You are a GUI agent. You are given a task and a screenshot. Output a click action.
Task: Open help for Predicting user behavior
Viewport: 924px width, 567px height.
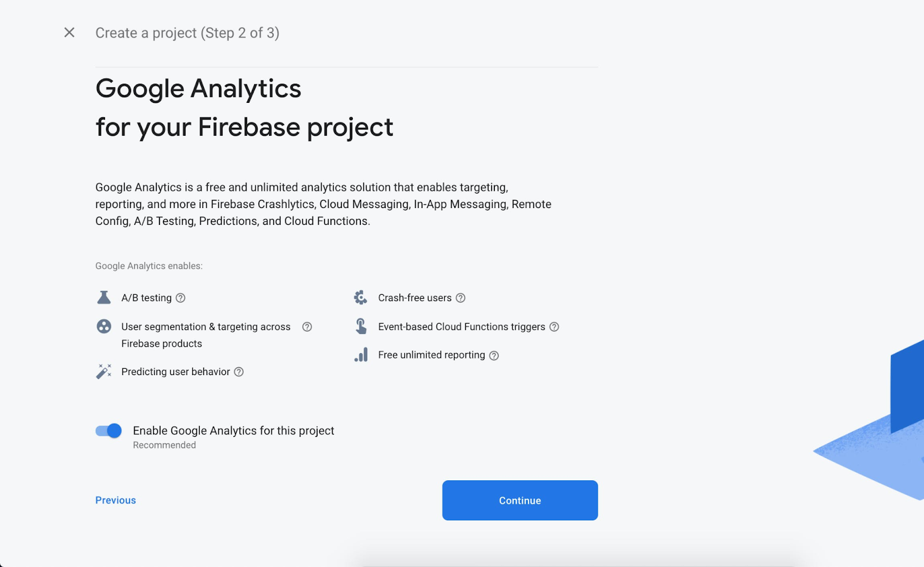(239, 372)
